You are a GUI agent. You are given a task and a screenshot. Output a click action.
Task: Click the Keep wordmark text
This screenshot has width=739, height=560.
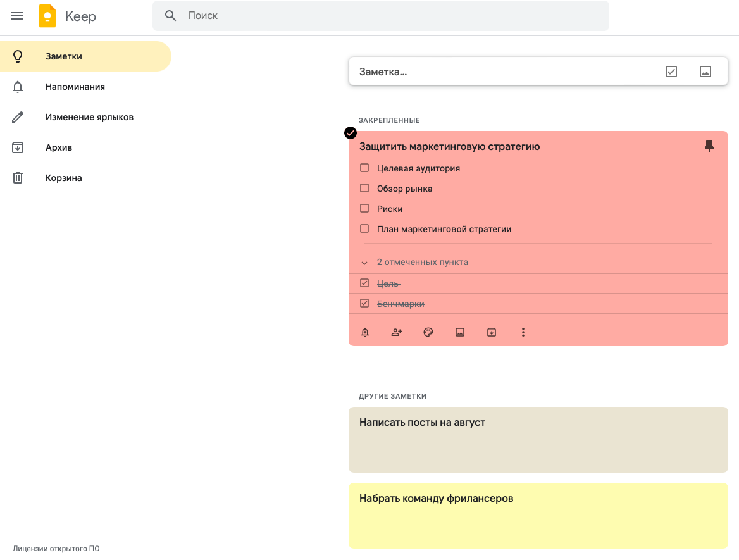(x=80, y=16)
